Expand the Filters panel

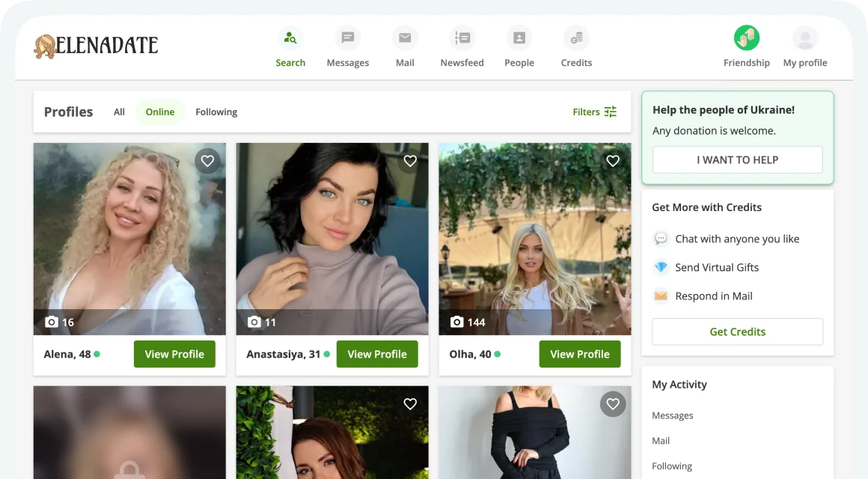click(x=595, y=112)
